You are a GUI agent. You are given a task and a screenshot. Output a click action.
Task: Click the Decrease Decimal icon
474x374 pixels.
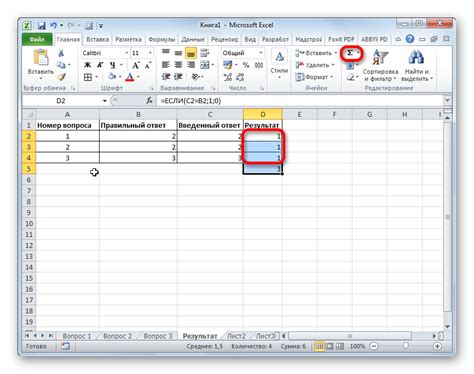[x=240, y=77]
